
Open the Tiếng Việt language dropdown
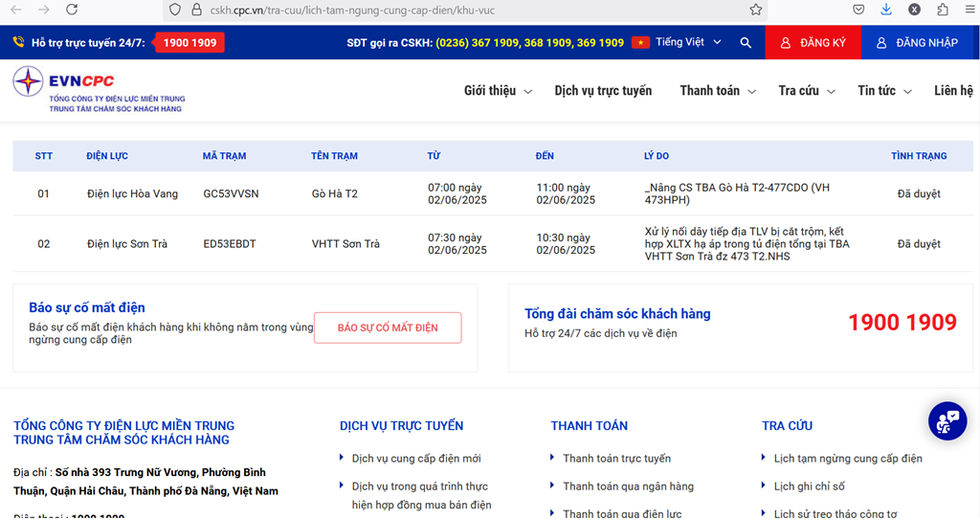688,42
